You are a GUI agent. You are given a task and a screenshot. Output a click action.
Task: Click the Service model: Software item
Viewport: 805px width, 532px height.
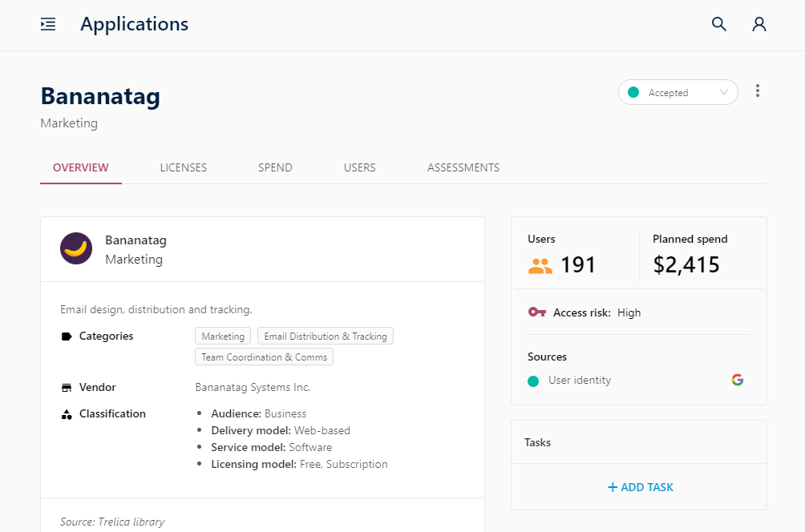coord(272,447)
